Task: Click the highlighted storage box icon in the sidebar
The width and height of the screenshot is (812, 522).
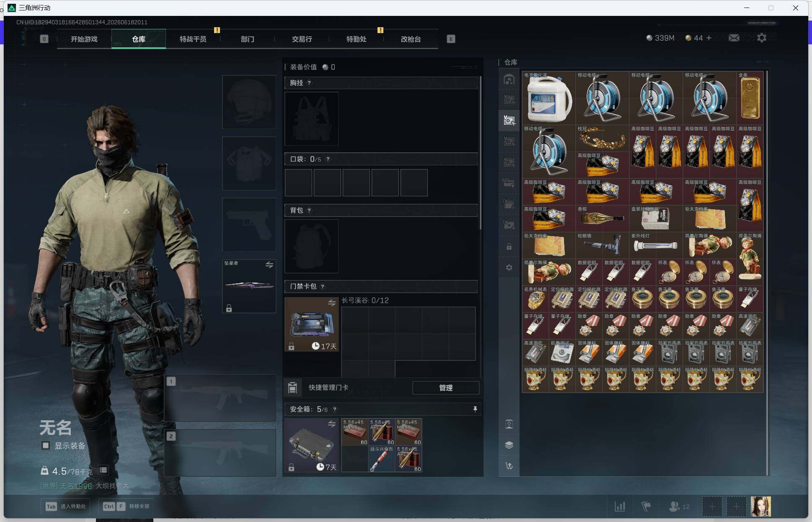Action: click(x=509, y=121)
